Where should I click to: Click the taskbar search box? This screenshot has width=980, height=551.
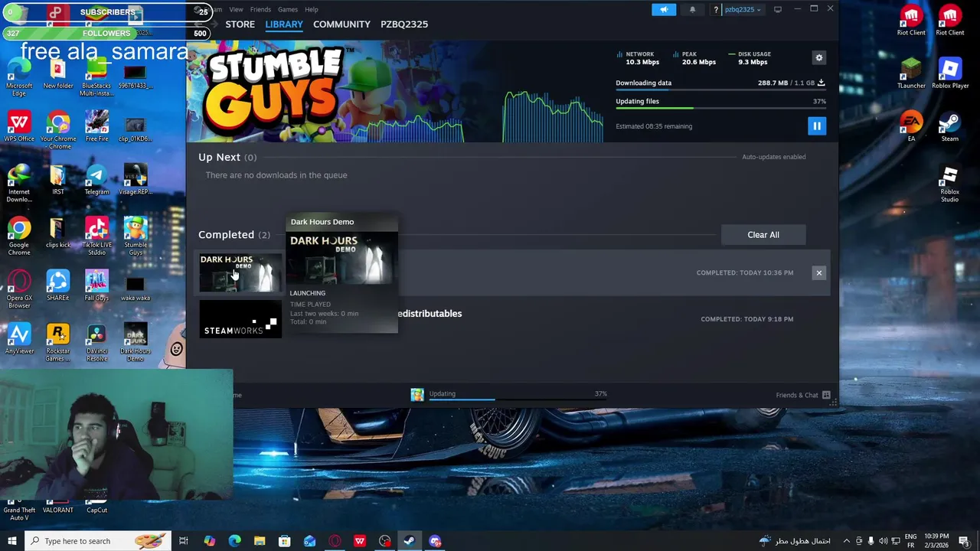point(98,541)
